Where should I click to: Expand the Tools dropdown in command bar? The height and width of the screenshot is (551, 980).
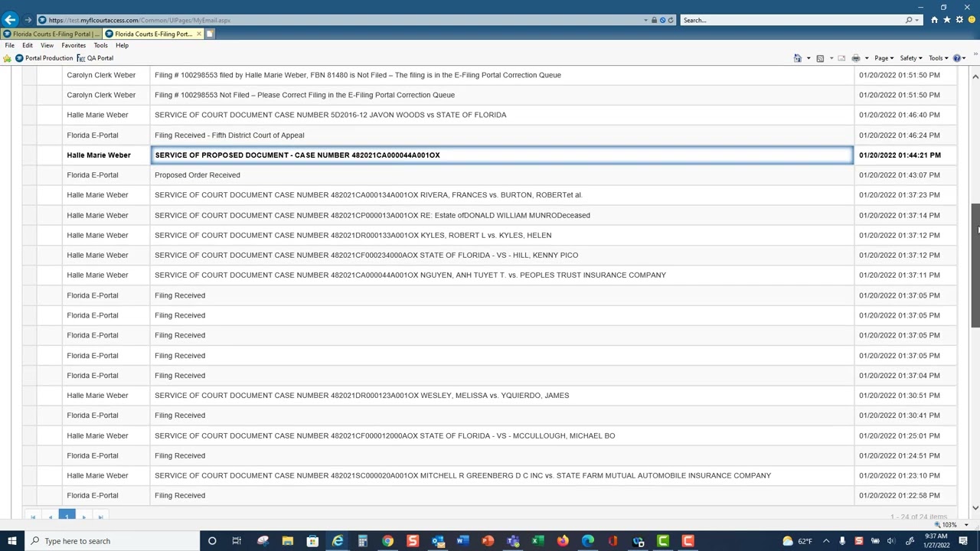pyautogui.click(x=938, y=58)
